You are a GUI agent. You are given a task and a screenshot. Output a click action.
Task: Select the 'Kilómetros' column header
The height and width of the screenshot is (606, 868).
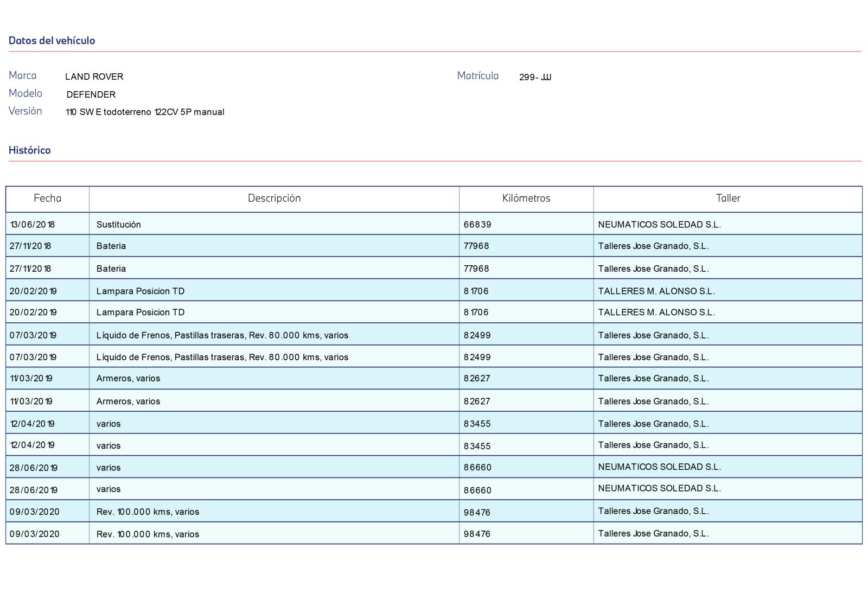point(526,199)
